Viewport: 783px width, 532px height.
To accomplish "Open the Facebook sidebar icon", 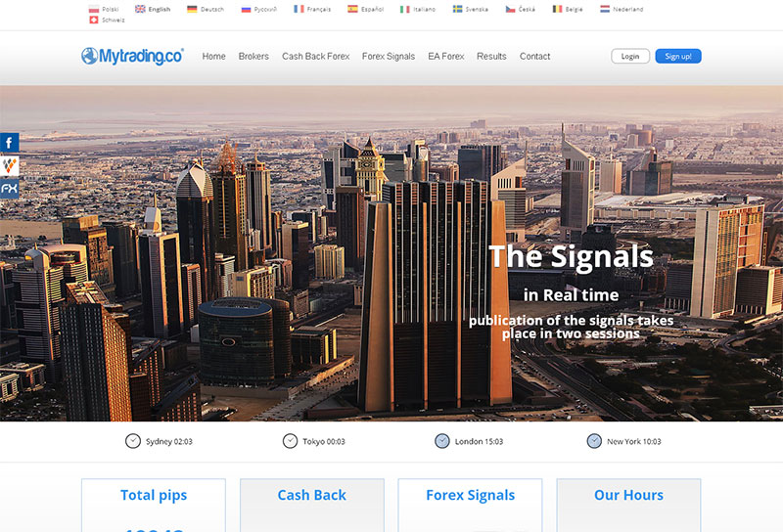I will pos(9,143).
